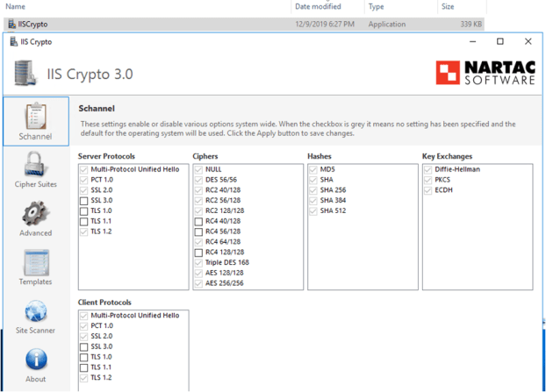This screenshot has height=392, width=546.
Task: Click the IIS Crypto title bar icon
Action: (x=13, y=42)
